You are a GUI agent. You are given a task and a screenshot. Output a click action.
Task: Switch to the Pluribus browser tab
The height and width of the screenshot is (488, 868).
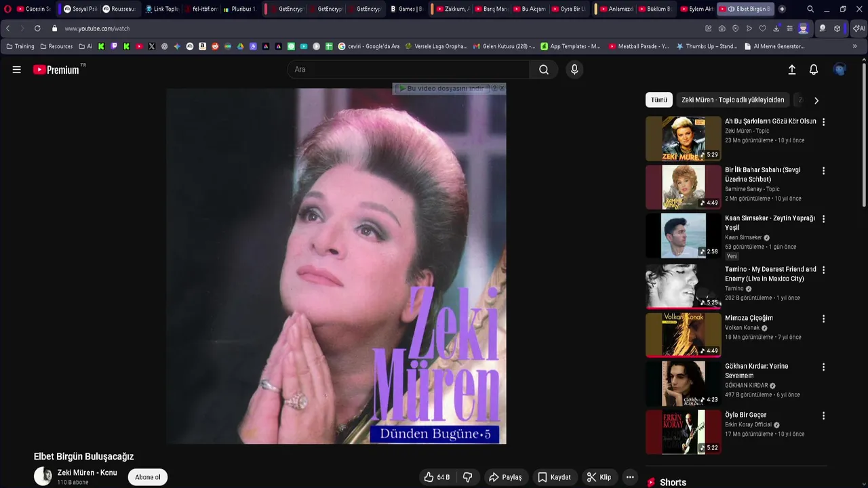(x=239, y=9)
